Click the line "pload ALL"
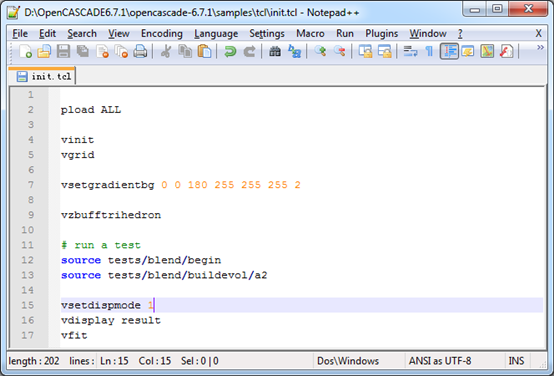 pyautogui.click(x=91, y=110)
